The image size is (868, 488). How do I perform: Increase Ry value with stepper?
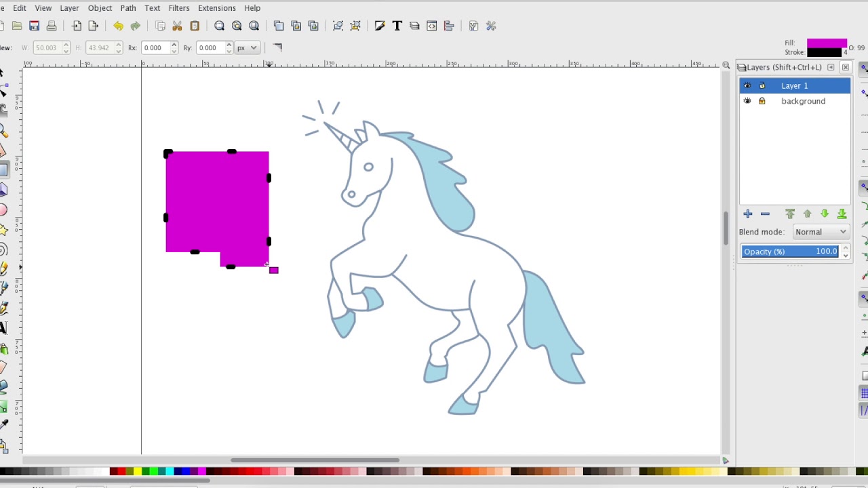(229, 45)
